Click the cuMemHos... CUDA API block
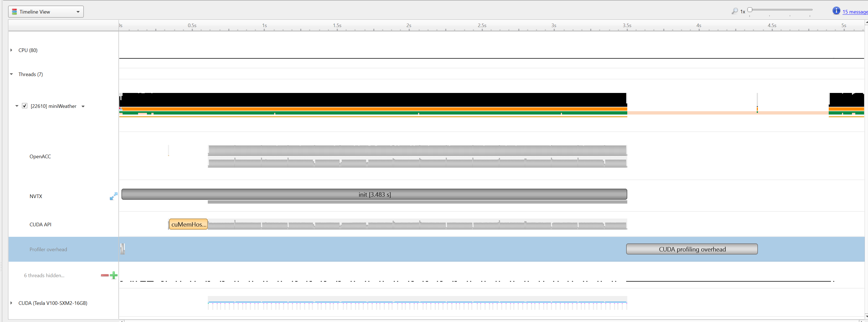 coord(188,224)
